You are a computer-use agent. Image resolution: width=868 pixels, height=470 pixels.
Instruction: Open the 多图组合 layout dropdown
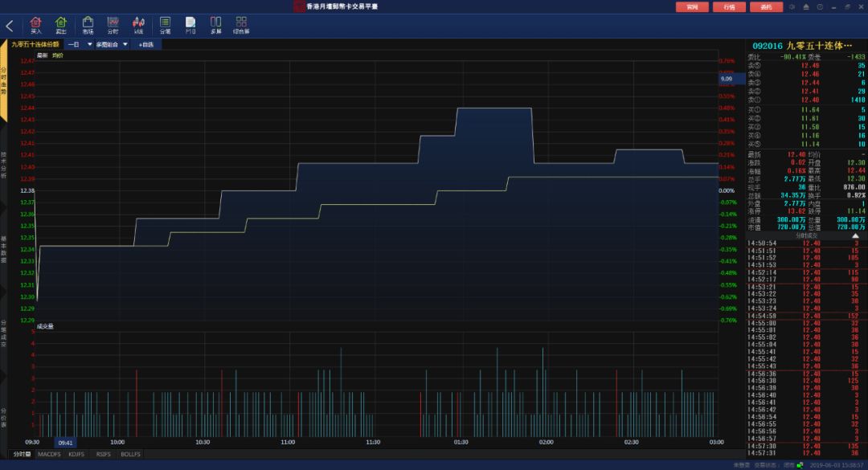112,44
